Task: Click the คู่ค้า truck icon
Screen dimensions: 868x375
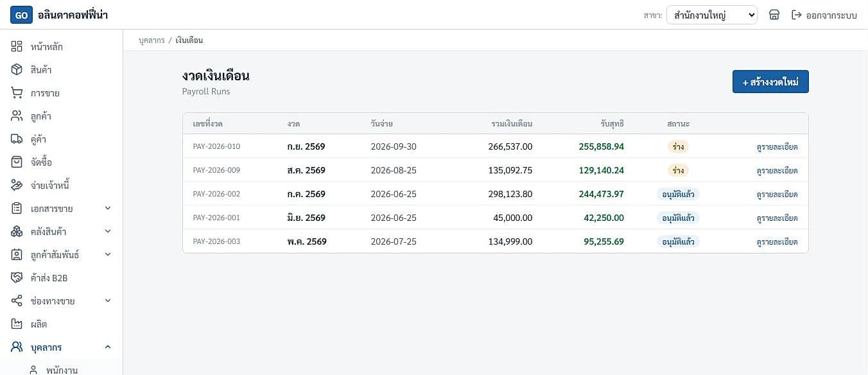Action: (x=17, y=139)
